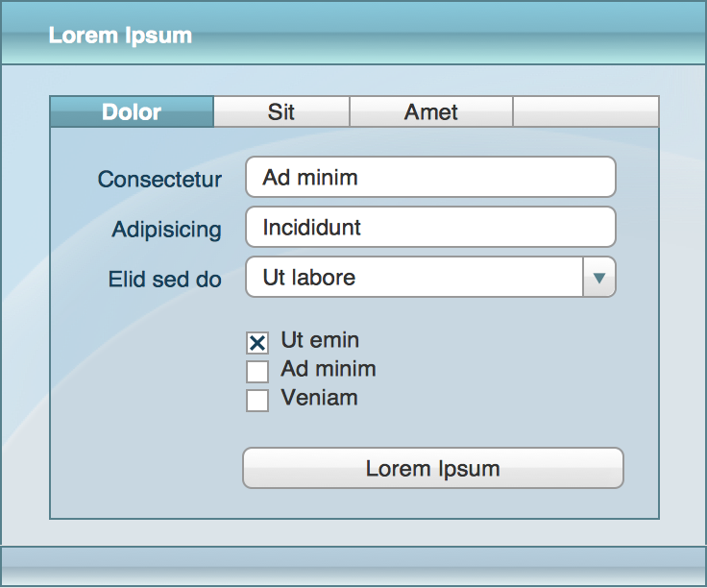Click the Adipisicing label

tap(167, 230)
